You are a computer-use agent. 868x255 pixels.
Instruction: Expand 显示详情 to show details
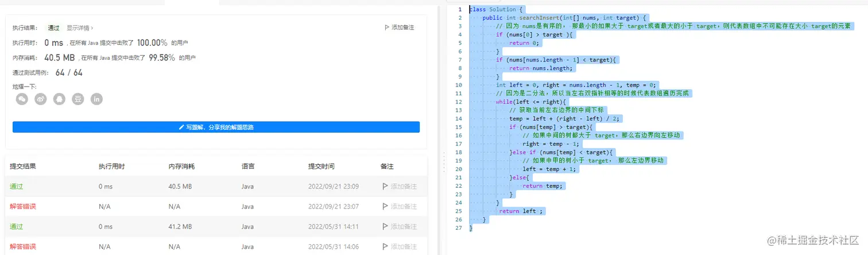coord(80,28)
